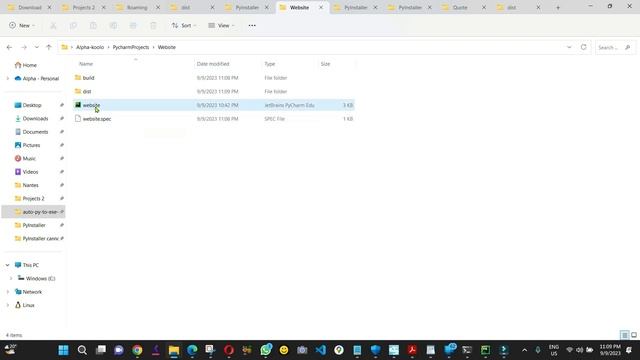Screen dimensions: 640x360
Task: Open Opera browser from the taskbar
Action: click(229, 350)
